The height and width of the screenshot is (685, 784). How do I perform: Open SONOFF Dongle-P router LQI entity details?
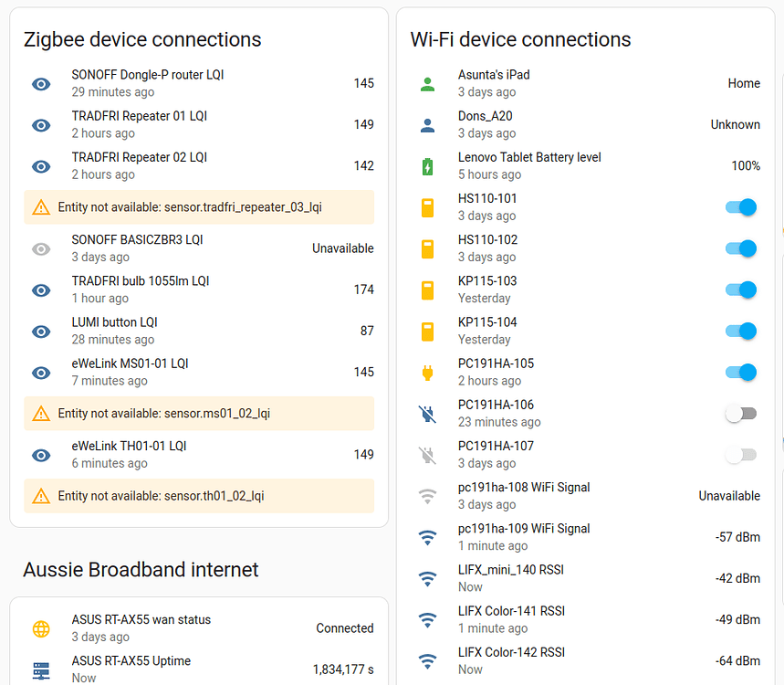click(x=199, y=83)
